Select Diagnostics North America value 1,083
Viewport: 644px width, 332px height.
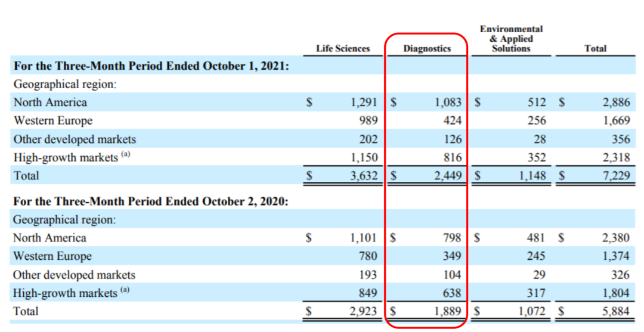[x=447, y=103]
